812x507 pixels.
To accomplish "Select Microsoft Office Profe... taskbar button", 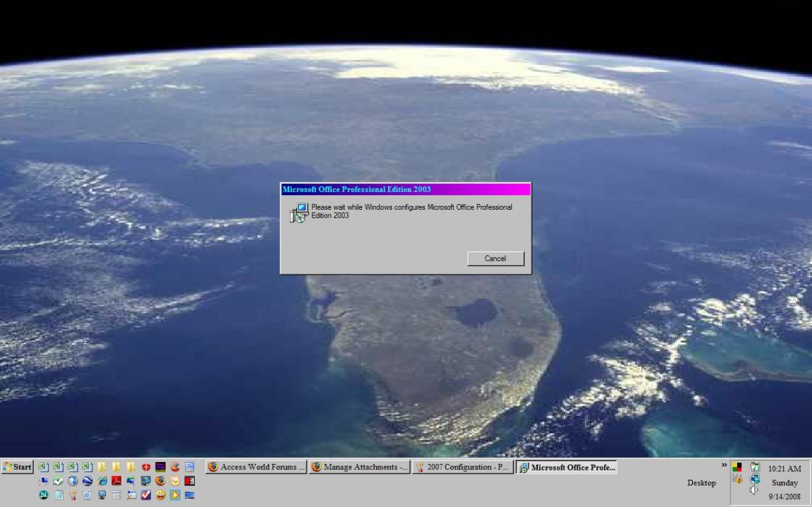I will 566,467.
